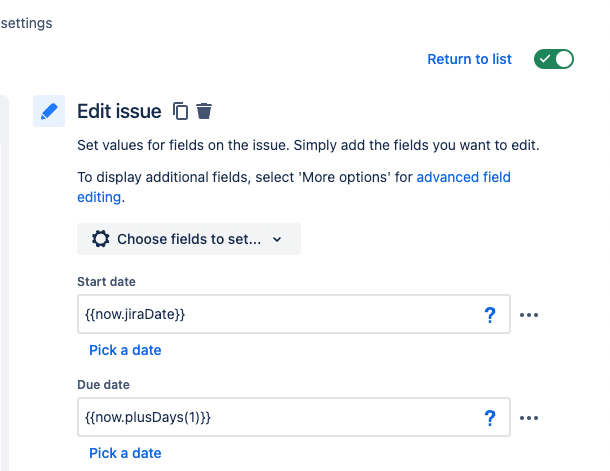This screenshot has width=610, height=471.
Task: Disable the rule with the green toggle
Action: tap(554, 59)
